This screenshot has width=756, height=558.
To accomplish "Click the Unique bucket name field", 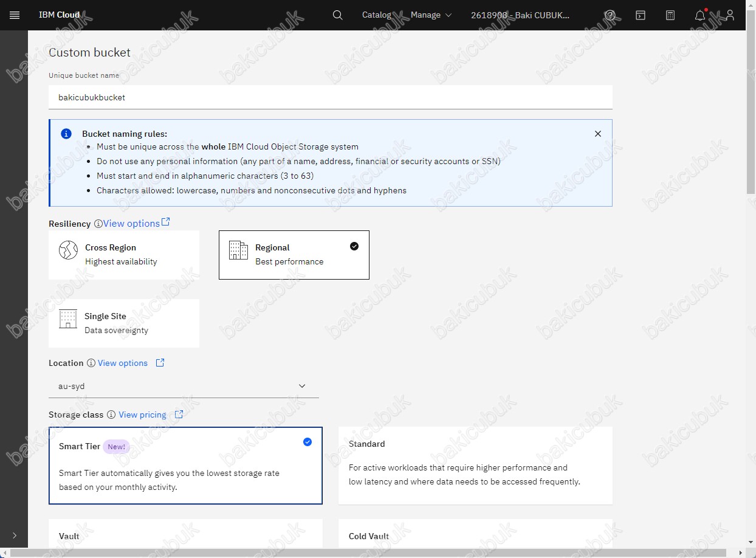I will click(x=330, y=97).
